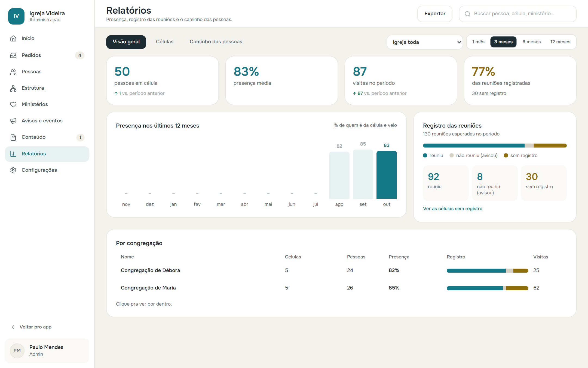The width and height of the screenshot is (588, 368).
Task: Open the Paulo Mendes Admin profile card
Action: point(47,351)
